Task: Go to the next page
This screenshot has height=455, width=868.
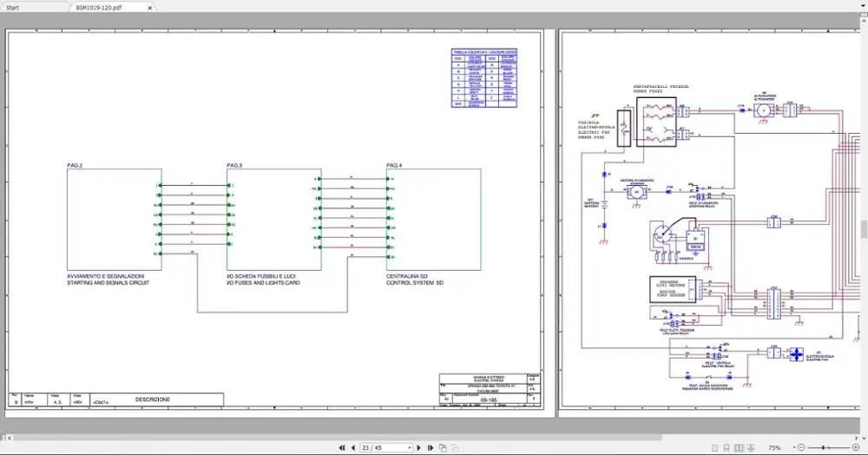Action: [418, 448]
